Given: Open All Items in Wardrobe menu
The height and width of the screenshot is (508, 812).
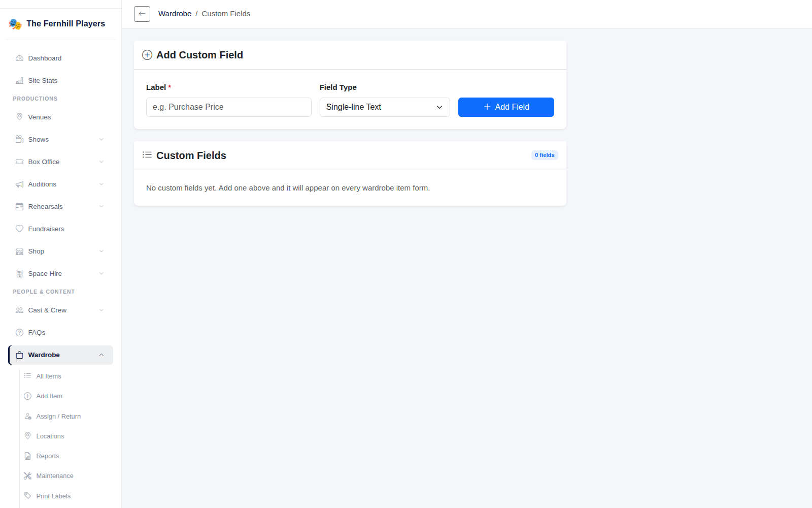Looking at the screenshot, I should pyautogui.click(x=66, y=376).
